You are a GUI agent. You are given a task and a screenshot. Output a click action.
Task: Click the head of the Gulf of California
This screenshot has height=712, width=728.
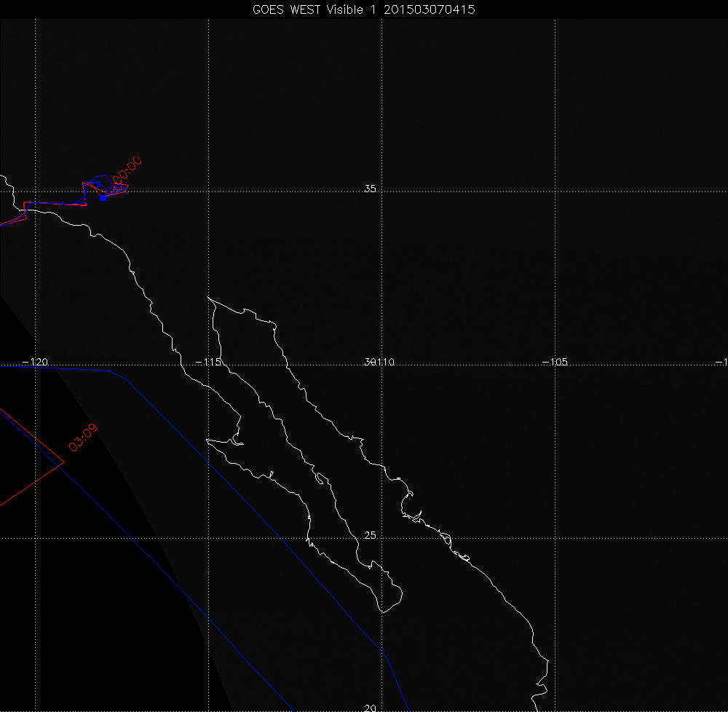pos(210,298)
